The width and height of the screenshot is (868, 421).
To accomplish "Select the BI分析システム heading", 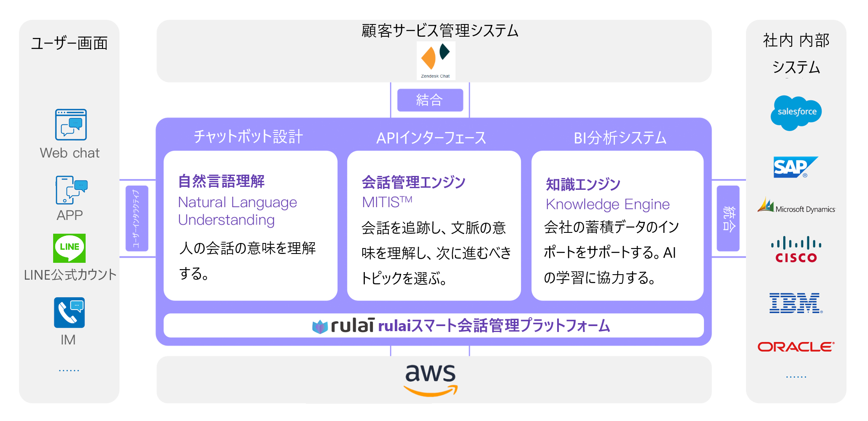I will (x=620, y=138).
